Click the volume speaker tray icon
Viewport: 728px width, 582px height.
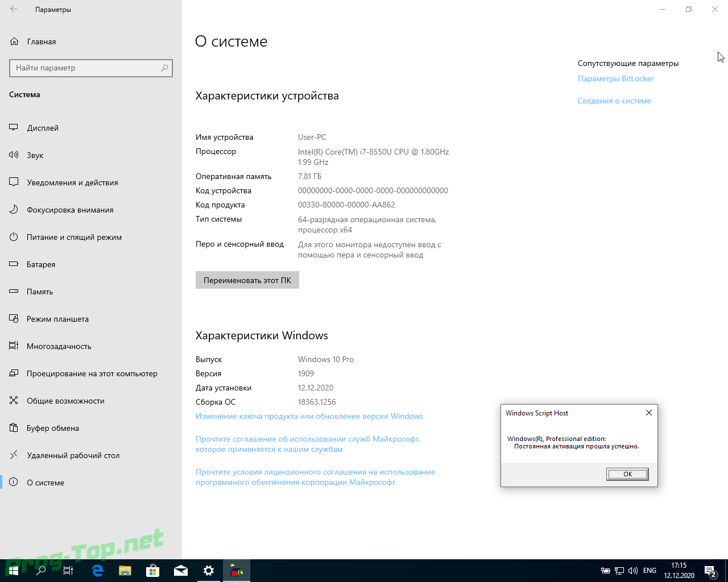click(x=633, y=571)
